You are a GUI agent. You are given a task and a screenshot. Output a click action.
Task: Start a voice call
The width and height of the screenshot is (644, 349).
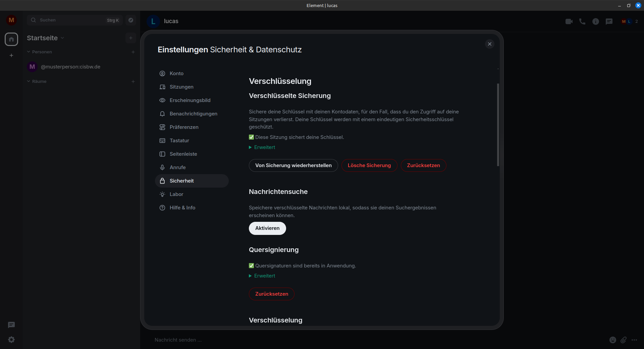tap(582, 21)
